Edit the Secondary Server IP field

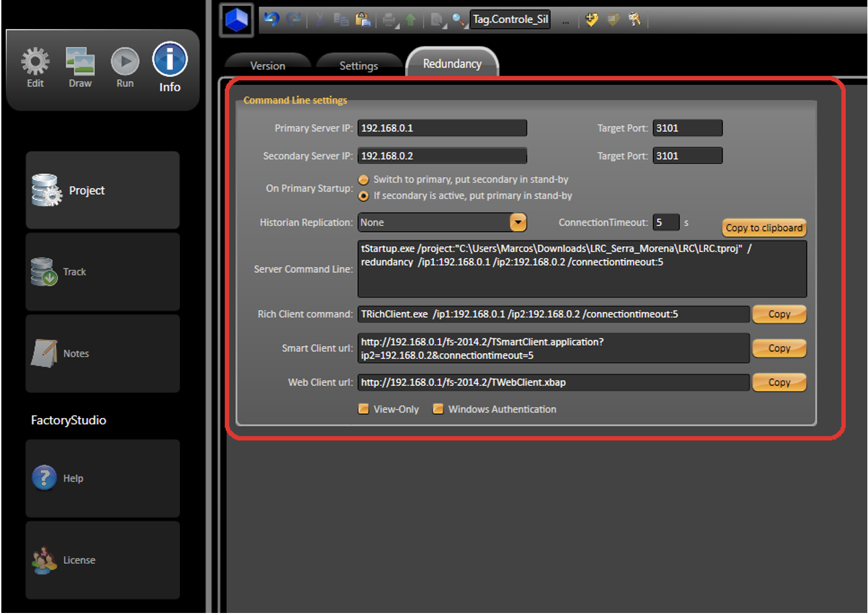pos(442,156)
